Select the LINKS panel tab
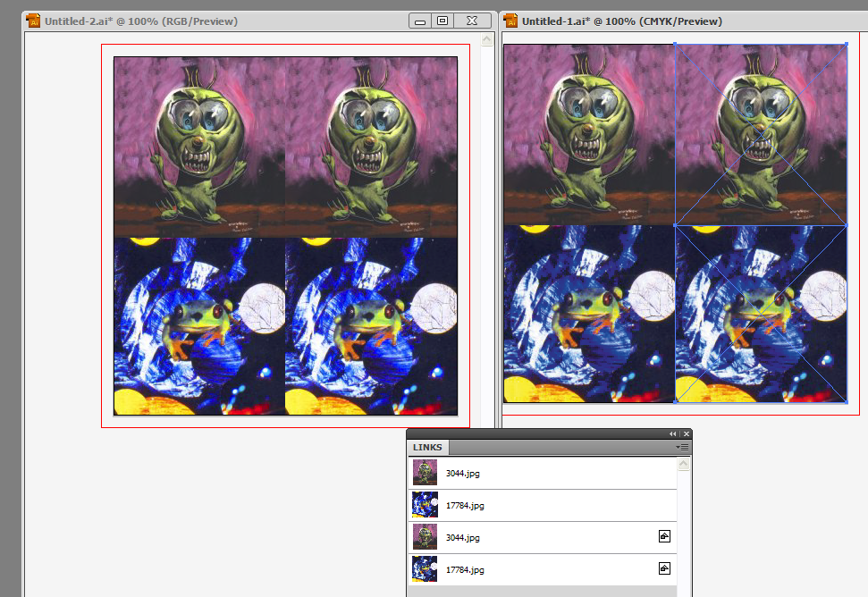The width and height of the screenshot is (868, 597). 427,447
